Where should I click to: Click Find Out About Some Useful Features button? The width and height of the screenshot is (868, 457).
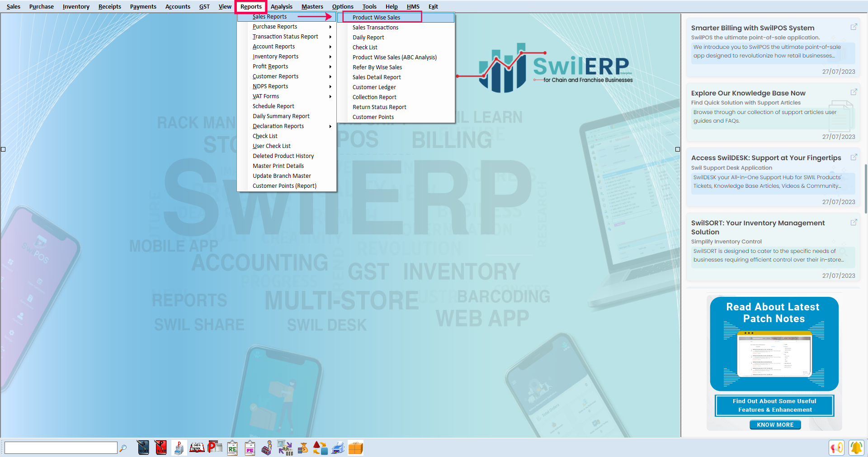pos(774,405)
